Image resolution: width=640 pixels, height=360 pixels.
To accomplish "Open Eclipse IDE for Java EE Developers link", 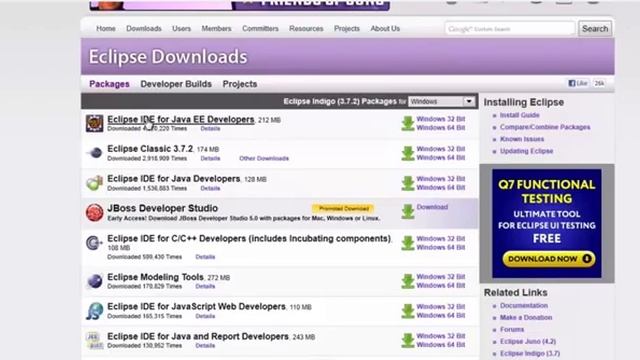I will coord(181,120).
